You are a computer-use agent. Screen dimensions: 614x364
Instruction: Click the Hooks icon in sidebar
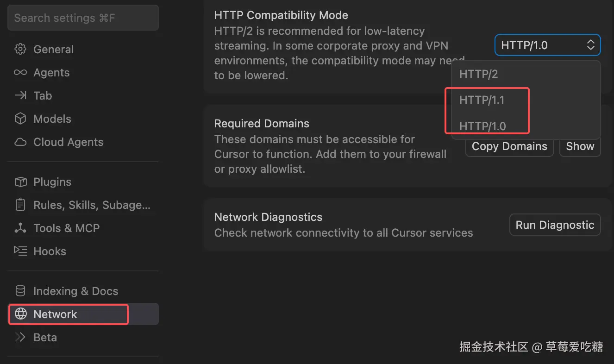pos(20,251)
